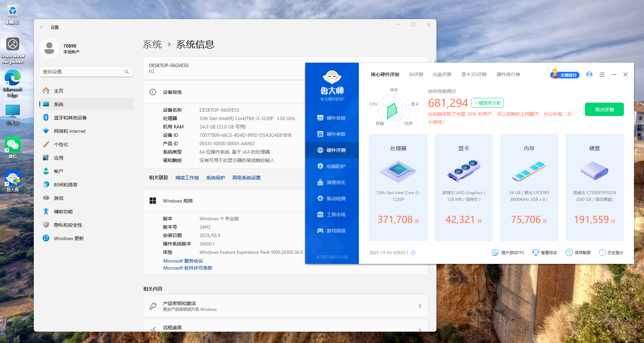Open 帐户 settings

pyautogui.click(x=86, y=171)
